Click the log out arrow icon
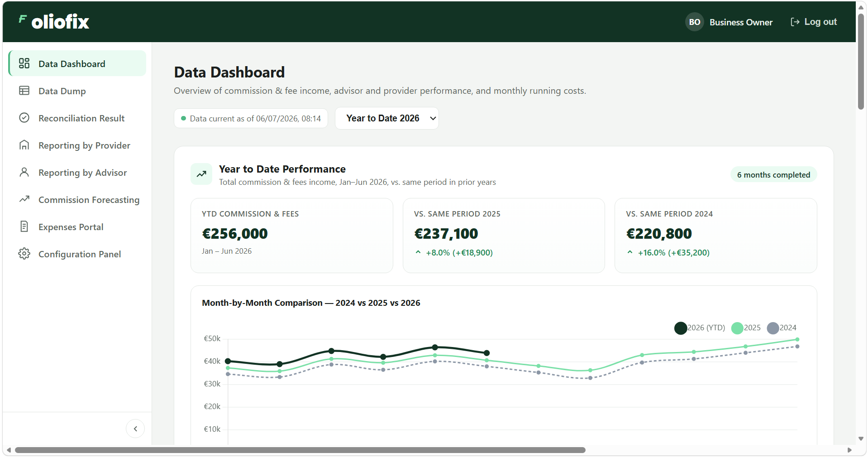The height and width of the screenshot is (458, 868). [795, 22]
